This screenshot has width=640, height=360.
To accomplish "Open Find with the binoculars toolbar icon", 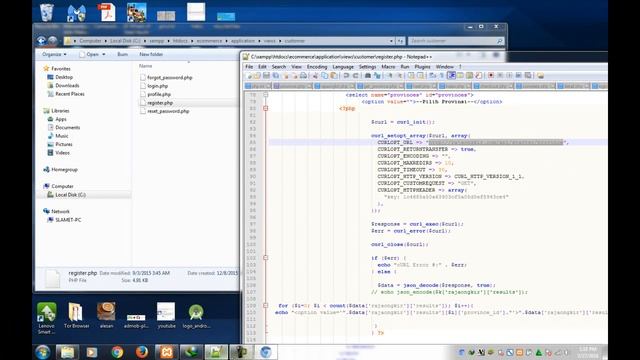I will (x=368, y=76).
